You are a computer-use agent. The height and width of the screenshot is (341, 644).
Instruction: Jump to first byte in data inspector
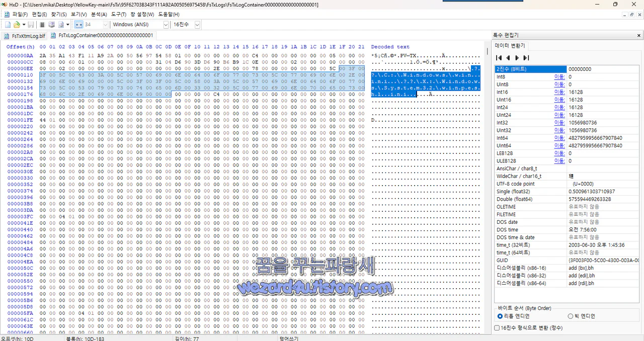pos(500,58)
